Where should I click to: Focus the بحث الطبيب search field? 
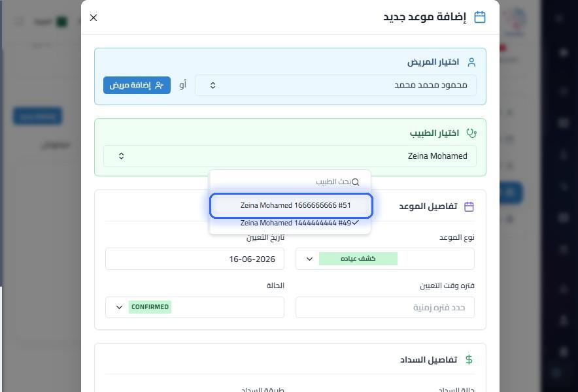pyautogui.click(x=290, y=182)
